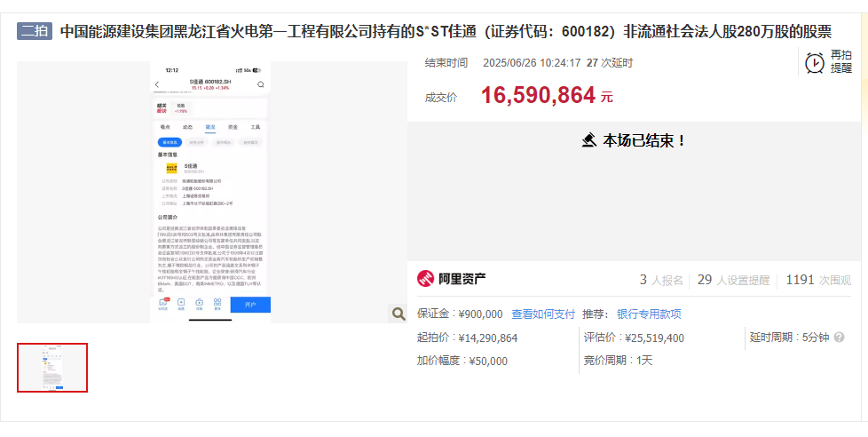Click the 结束时间 label

[446, 62]
